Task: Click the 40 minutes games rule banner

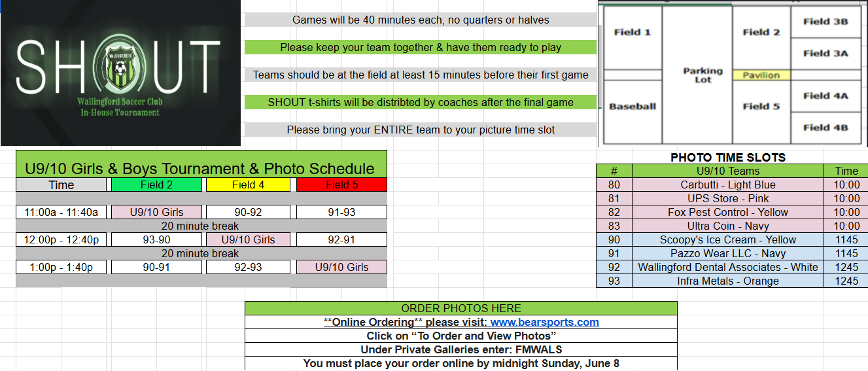Action: [421, 20]
